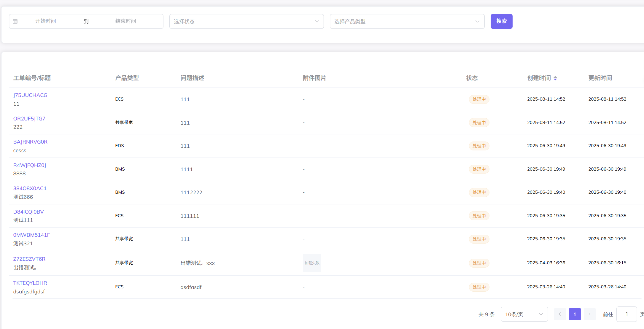Open ticket J75UUCHACG
This screenshot has height=329, width=644.
click(30, 95)
